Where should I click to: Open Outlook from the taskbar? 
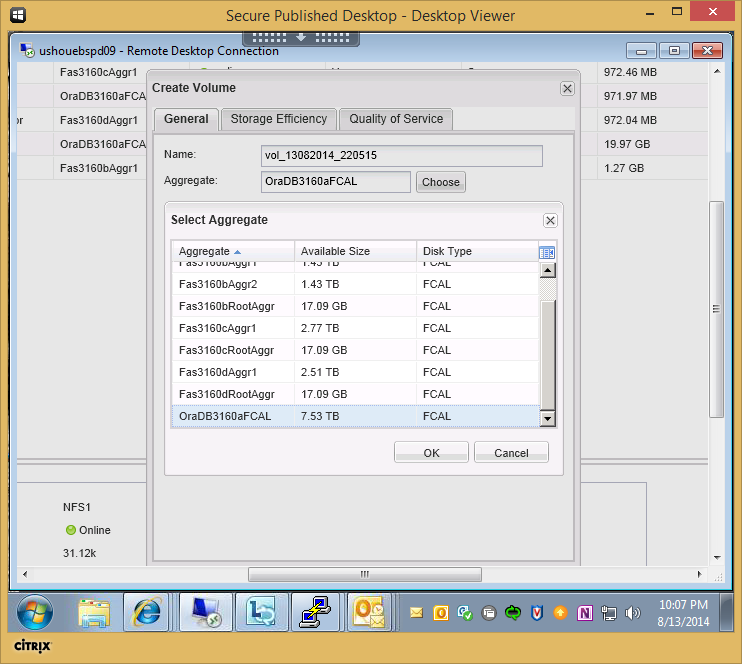[x=370, y=612]
